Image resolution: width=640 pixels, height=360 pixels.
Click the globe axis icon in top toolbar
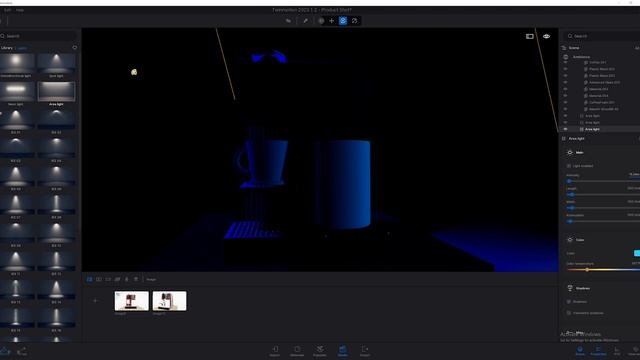(x=321, y=21)
